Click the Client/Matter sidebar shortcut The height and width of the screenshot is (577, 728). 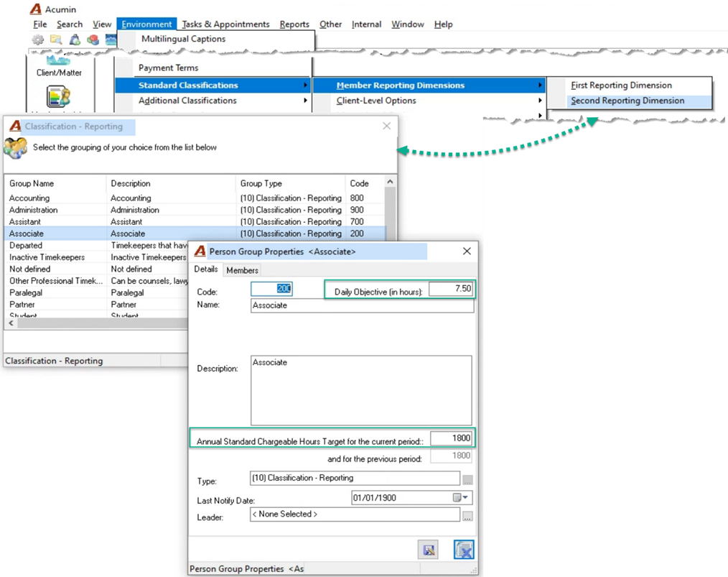click(x=59, y=66)
